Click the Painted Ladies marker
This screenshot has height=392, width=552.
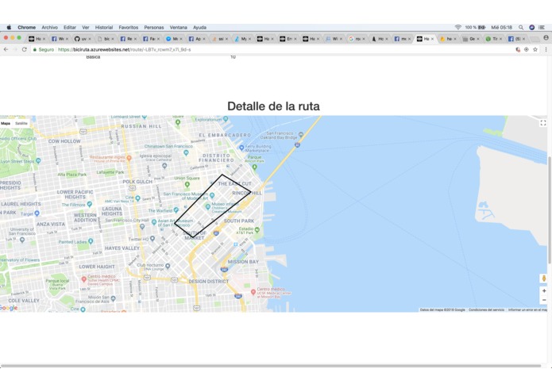[x=91, y=241]
